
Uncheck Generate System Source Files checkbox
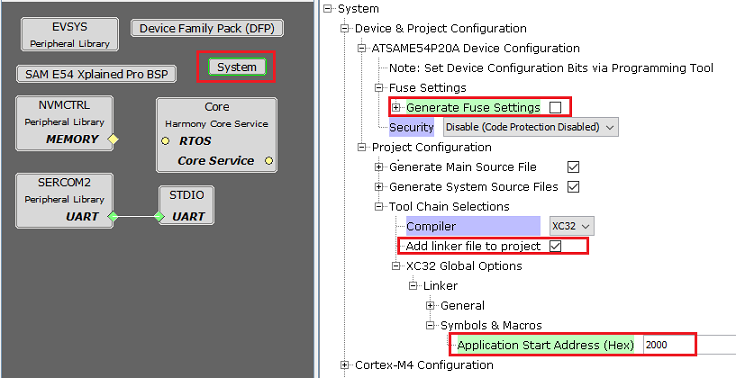(573, 187)
